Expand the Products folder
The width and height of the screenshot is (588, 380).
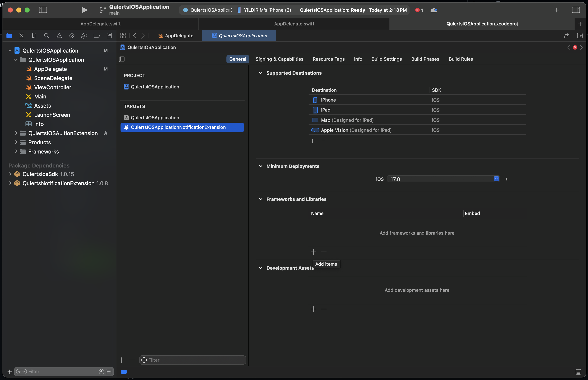pyautogui.click(x=16, y=142)
